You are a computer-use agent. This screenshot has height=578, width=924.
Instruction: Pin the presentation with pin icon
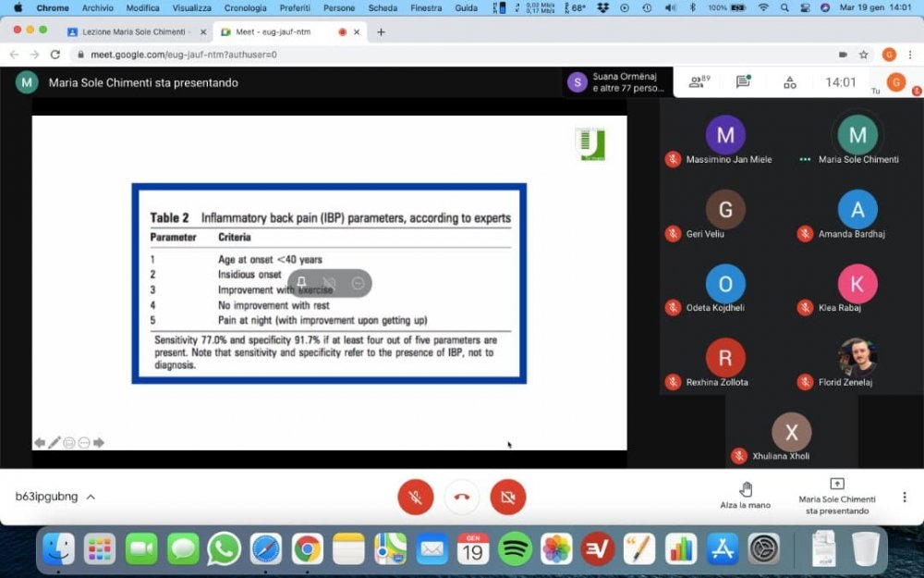click(x=301, y=283)
